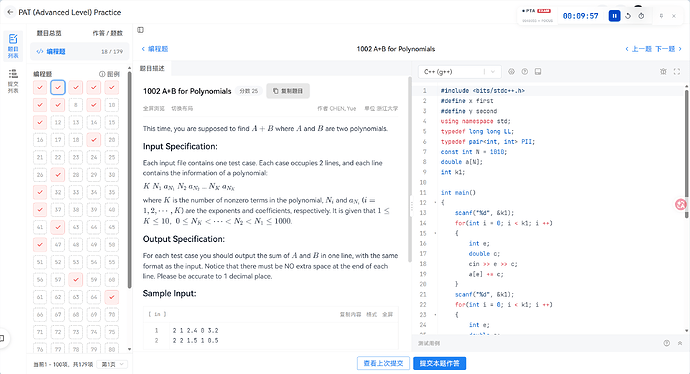Click the red floating assistant icon
The image size is (690, 374).
pos(681,204)
